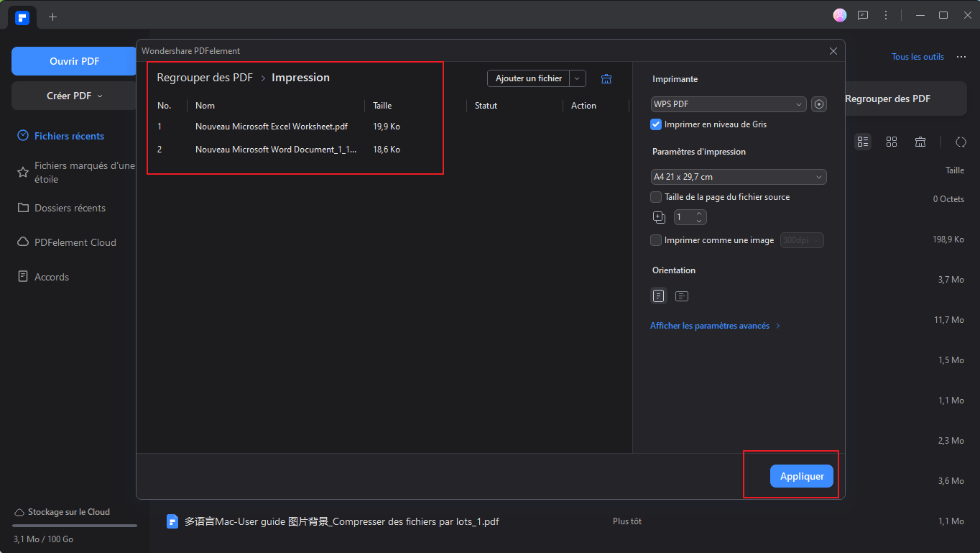
Task: Open Accords in sidebar
Action: pyautogui.click(x=52, y=277)
